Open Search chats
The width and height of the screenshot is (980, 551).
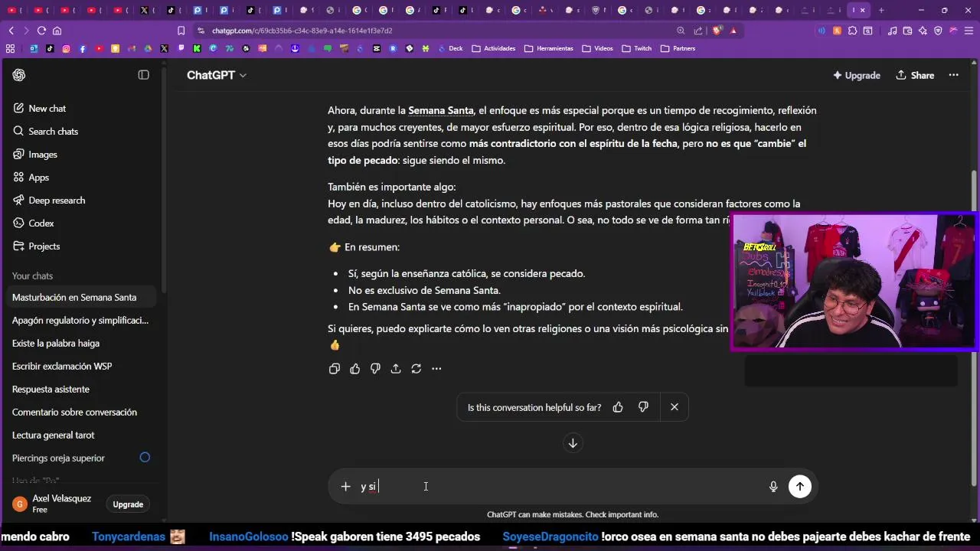tap(81, 132)
